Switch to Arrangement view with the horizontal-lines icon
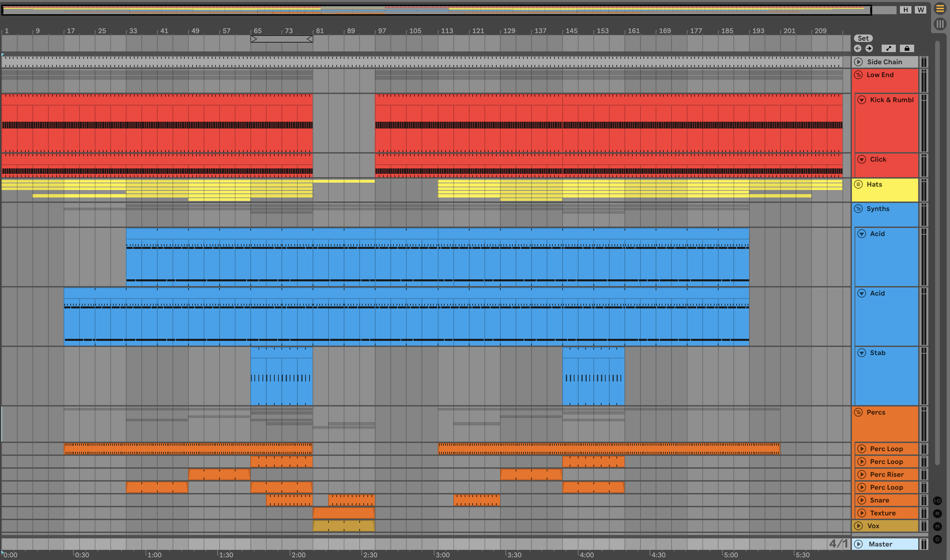950x560 pixels. coord(940,9)
